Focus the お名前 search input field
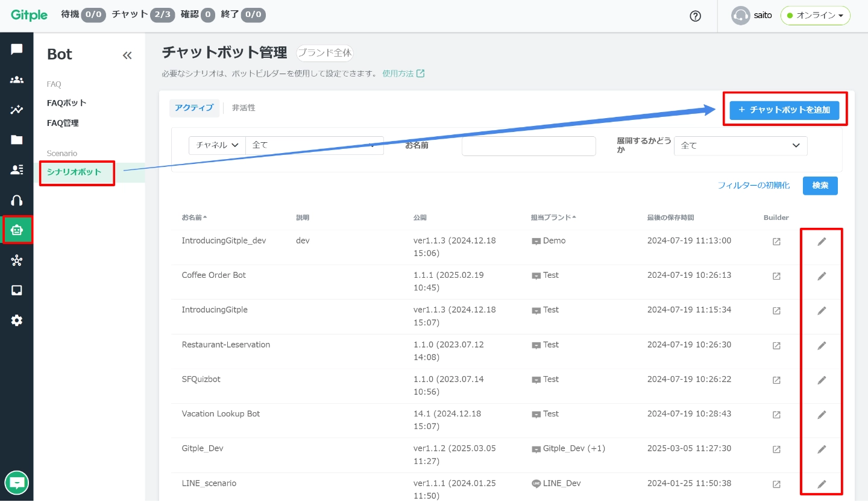 [529, 146]
